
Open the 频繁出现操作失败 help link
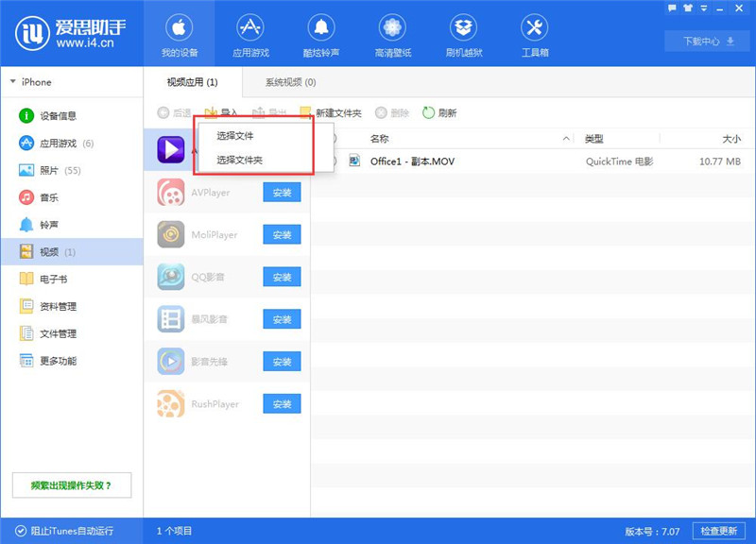(x=72, y=484)
